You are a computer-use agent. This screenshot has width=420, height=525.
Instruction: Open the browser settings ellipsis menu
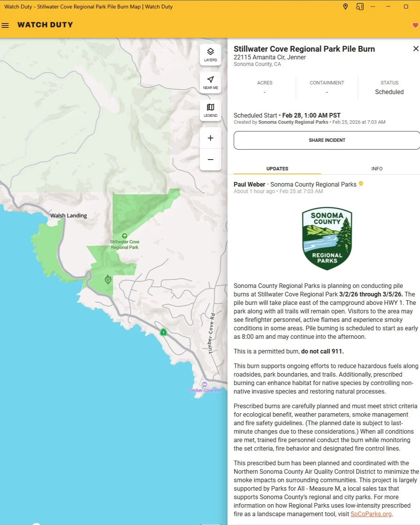372,7
